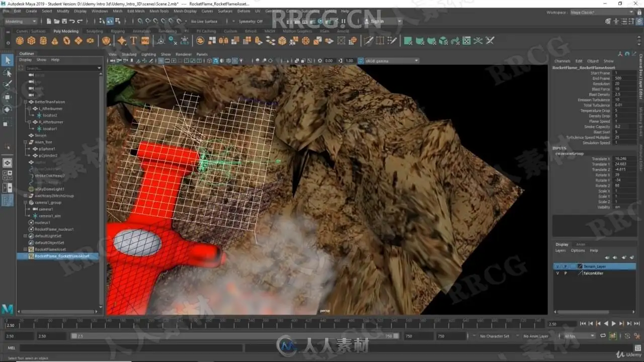Toggle the Outliner panel from toolbox
The width and height of the screenshot is (644, 362).
pos(7,201)
